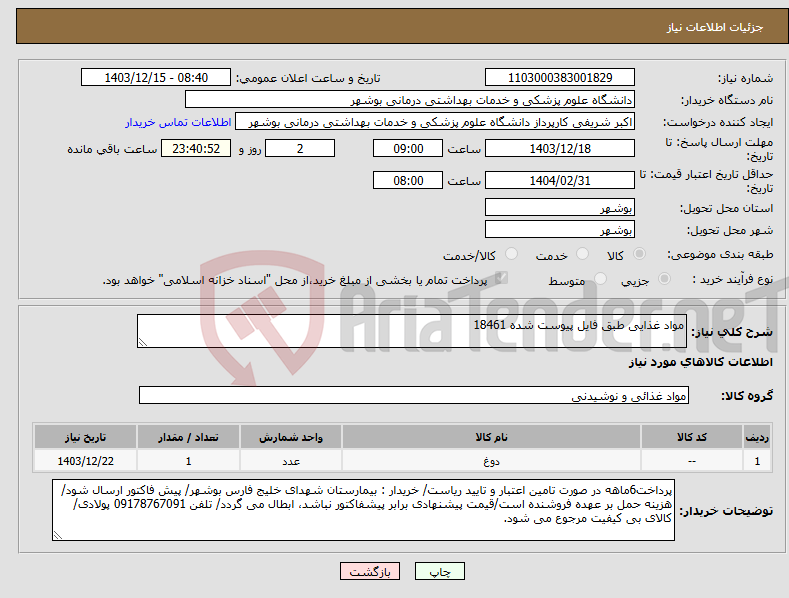
Task: Select the متوسط purchase type radio
Action: [600, 278]
